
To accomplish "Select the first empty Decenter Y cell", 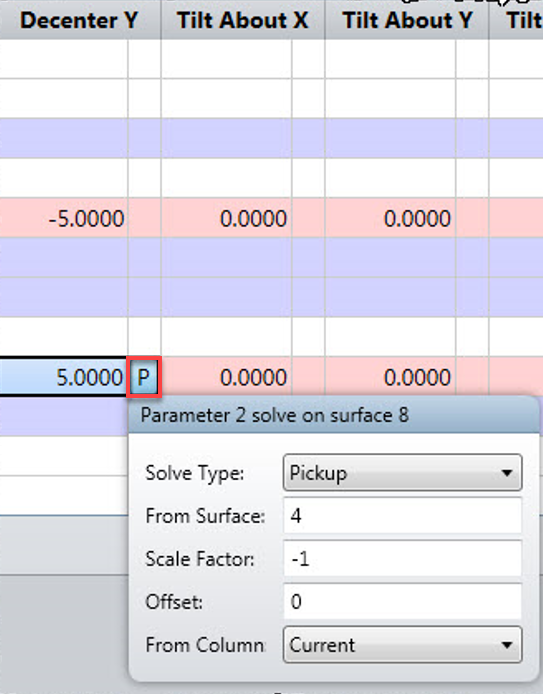I will click(x=64, y=59).
